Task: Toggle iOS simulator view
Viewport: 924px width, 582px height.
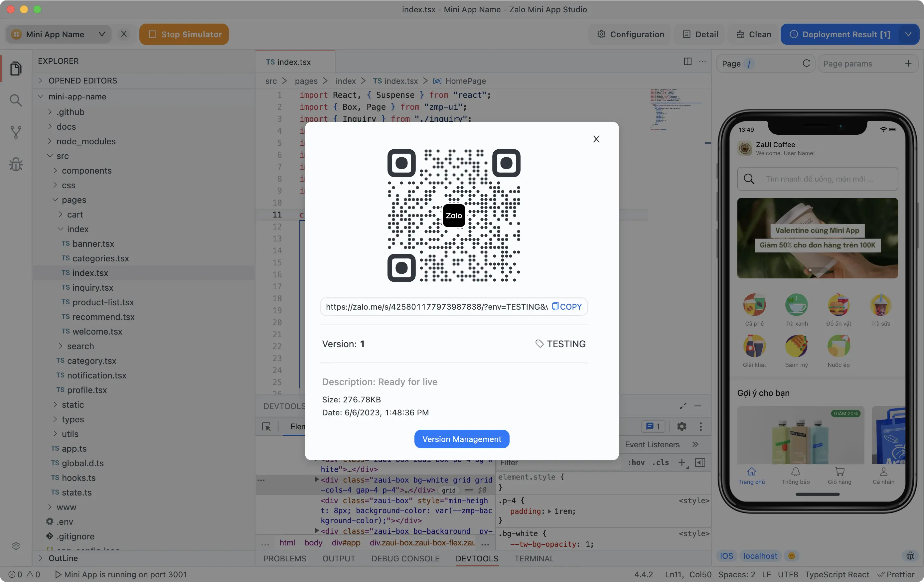Action: (x=726, y=555)
